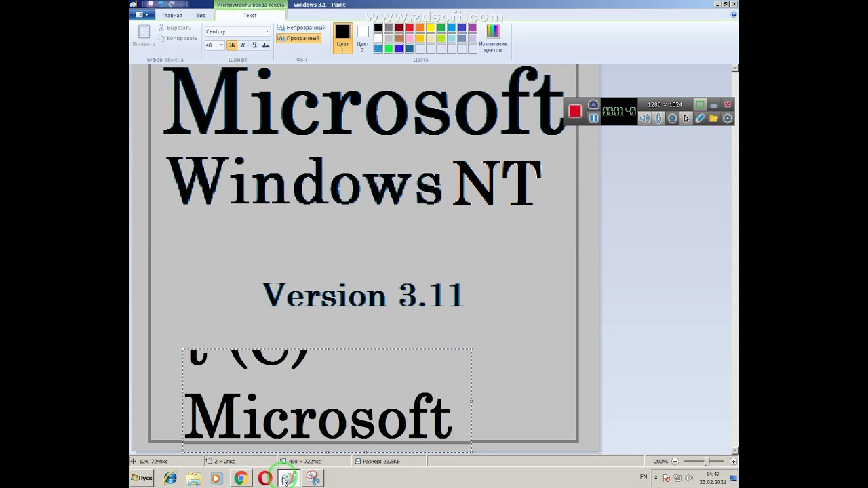Click inside the text box on Microsoft text

coord(317,417)
